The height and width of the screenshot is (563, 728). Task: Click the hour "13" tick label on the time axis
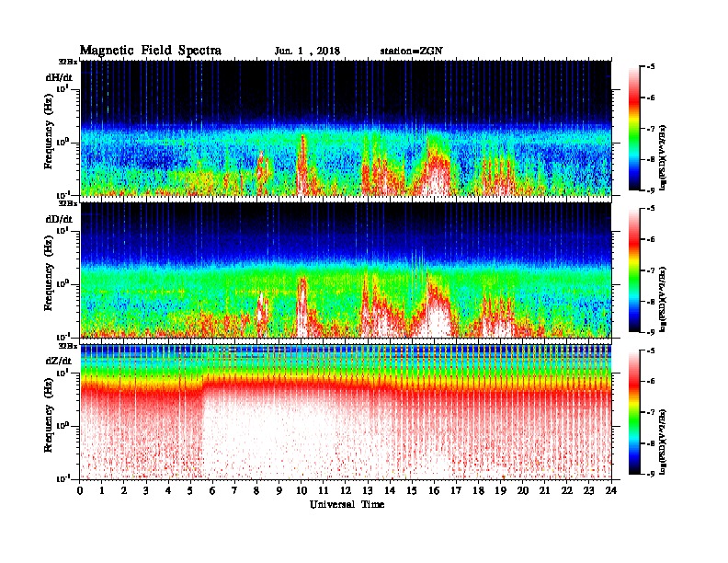(368, 490)
